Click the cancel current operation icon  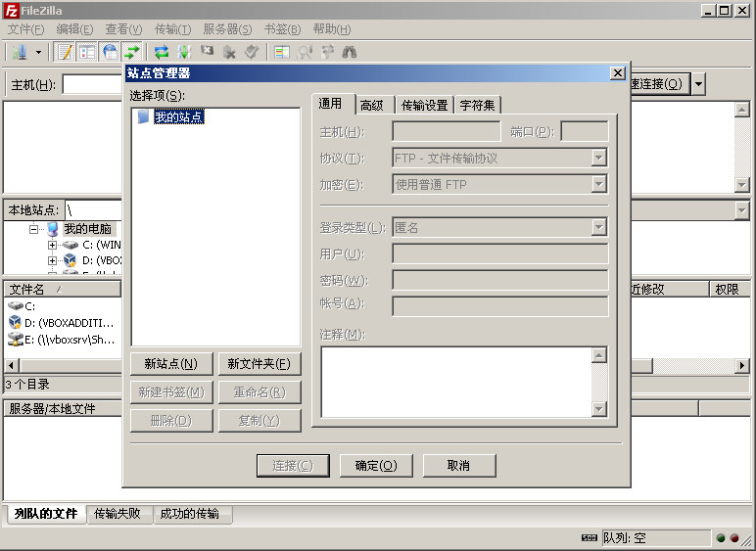pos(207,51)
